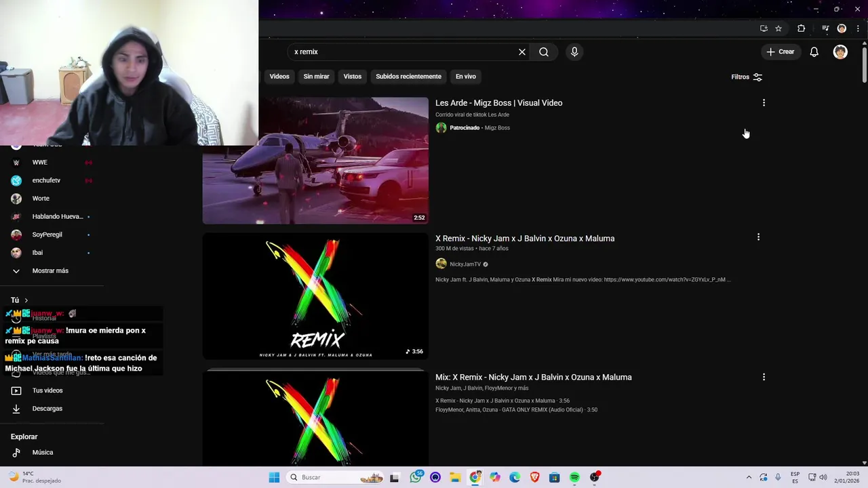Select the Videos filter chip
868x488 pixels.
[x=279, y=77]
